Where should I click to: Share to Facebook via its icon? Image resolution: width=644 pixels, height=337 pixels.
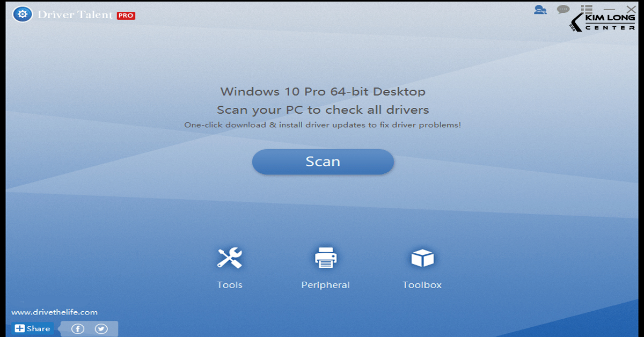coord(77,328)
